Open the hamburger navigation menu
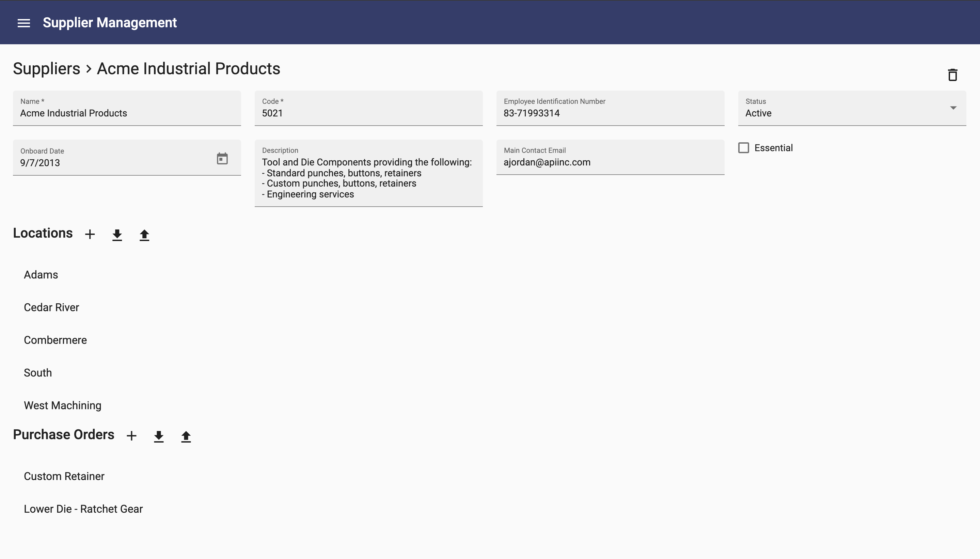980x559 pixels. click(23, 22)
